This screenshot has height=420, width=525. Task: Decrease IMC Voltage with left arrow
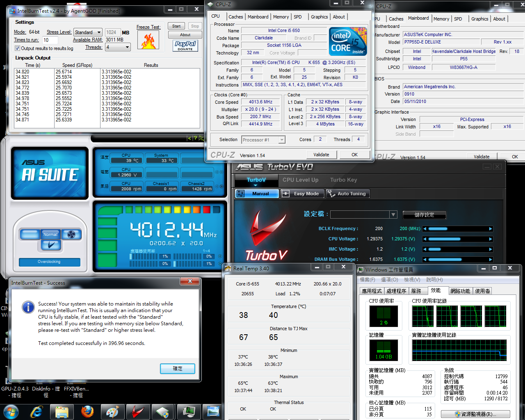coord(425,249)
